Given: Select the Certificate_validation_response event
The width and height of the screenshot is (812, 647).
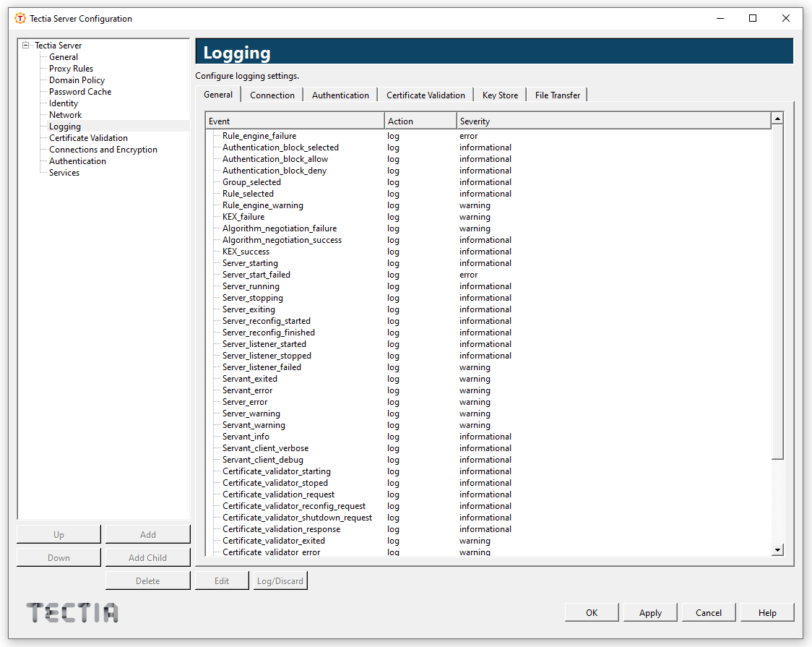Looking at the screenshot, I should click(x=281, y=529).
